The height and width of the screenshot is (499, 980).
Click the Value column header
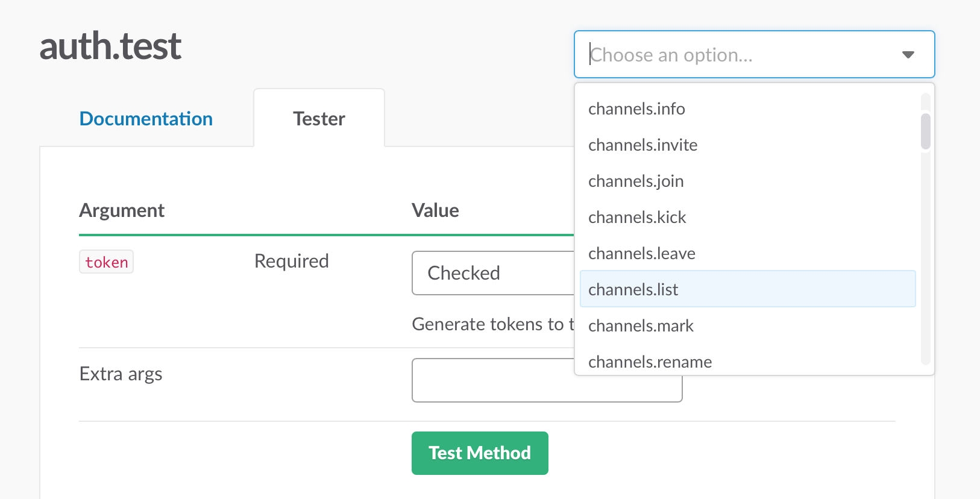click(x=435, y=210)
